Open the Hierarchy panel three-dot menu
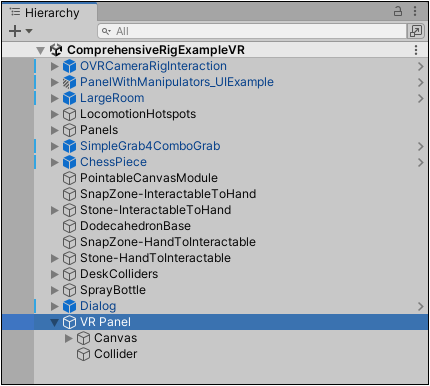This screenshot has width=430, height=386. (x=415, y=11)
